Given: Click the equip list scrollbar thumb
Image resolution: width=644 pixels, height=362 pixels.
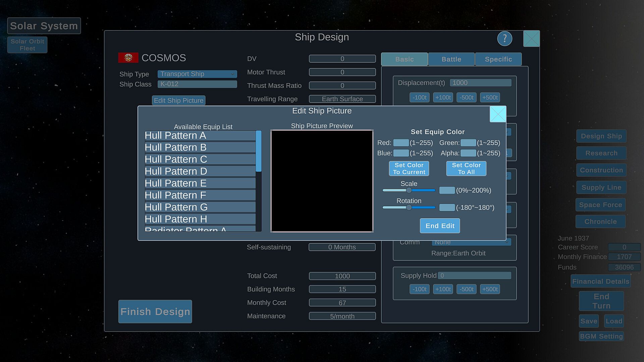Looking at the screenshot, I should [258, 151].
